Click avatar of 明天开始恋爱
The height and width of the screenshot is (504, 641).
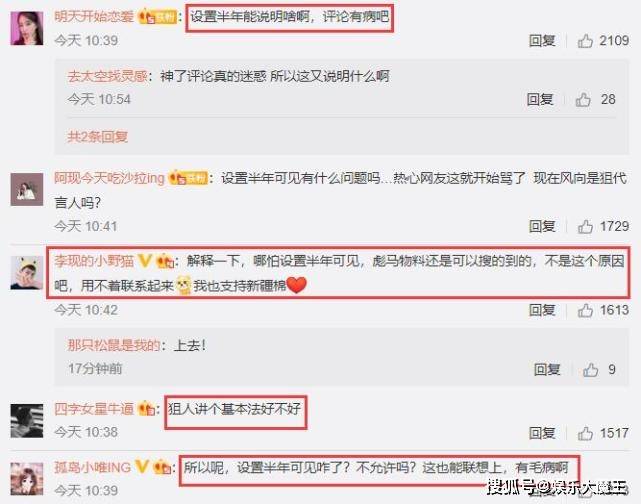[27, 28]
